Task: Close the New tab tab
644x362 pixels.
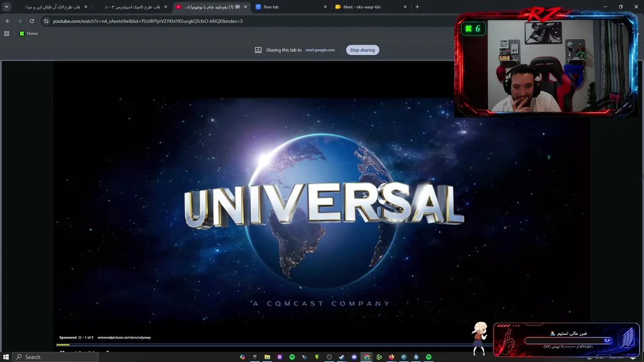Action: [x=325, y=7]
